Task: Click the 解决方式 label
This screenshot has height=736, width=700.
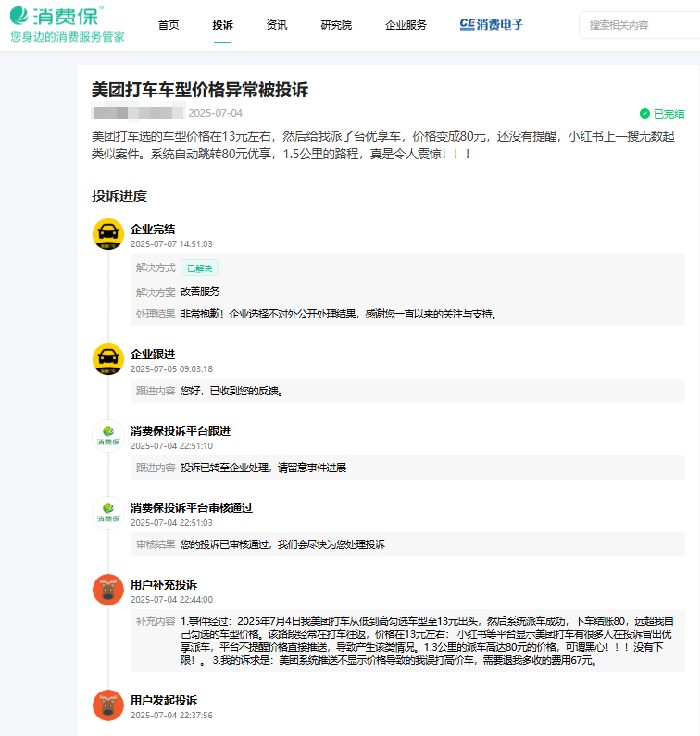Action: click(156, 268)
